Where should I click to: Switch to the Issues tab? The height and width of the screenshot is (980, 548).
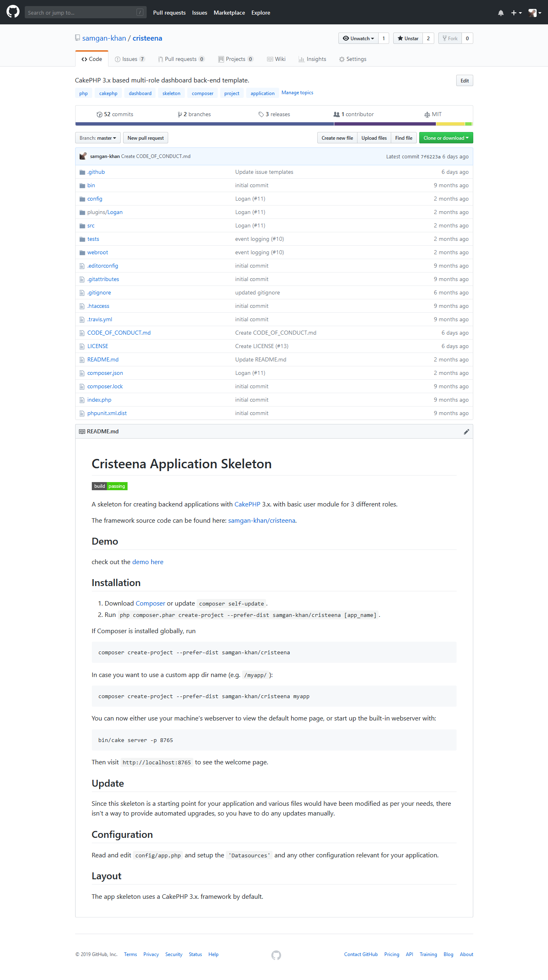coord(130,59)
